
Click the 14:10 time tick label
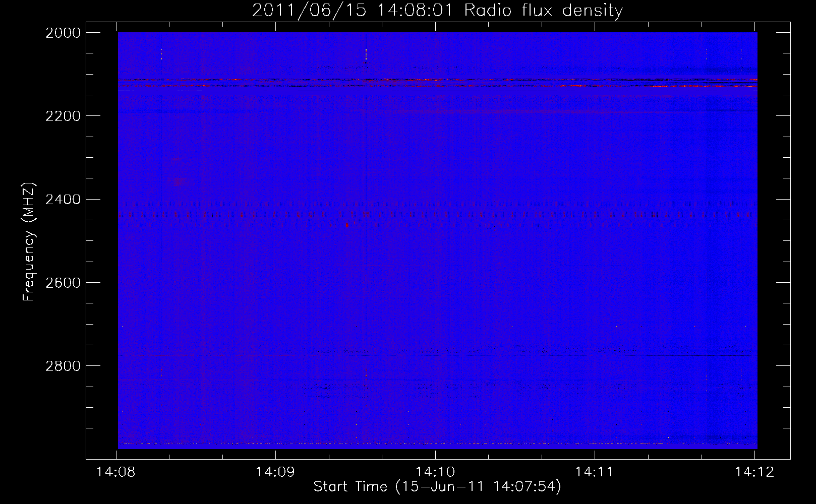click(435, 472)
